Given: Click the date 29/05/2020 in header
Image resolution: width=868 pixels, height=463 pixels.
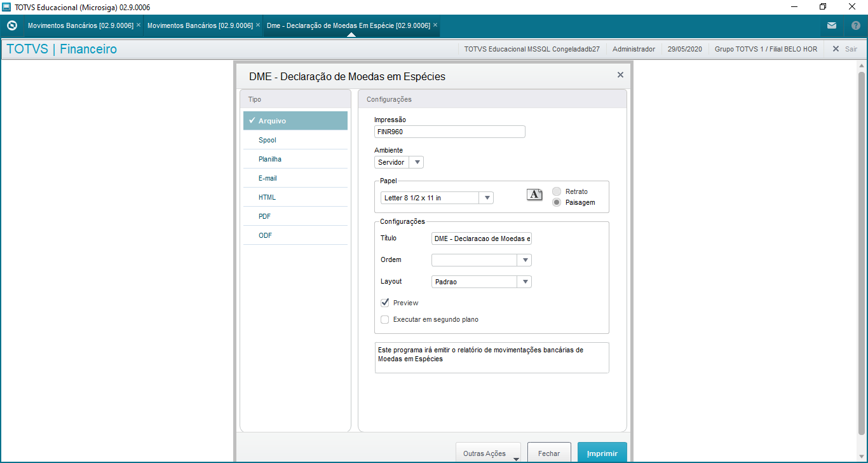Looking at the screenshot, I should tap(685, 49).
